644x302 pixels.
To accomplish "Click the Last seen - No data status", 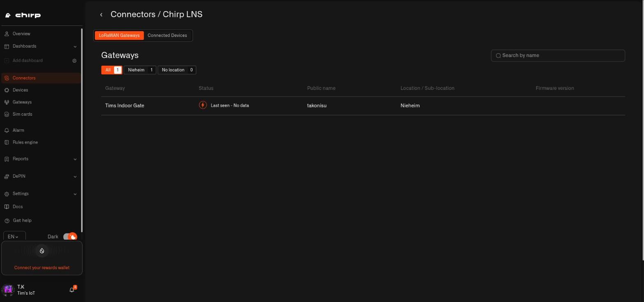I will click(x=230, y=105).
